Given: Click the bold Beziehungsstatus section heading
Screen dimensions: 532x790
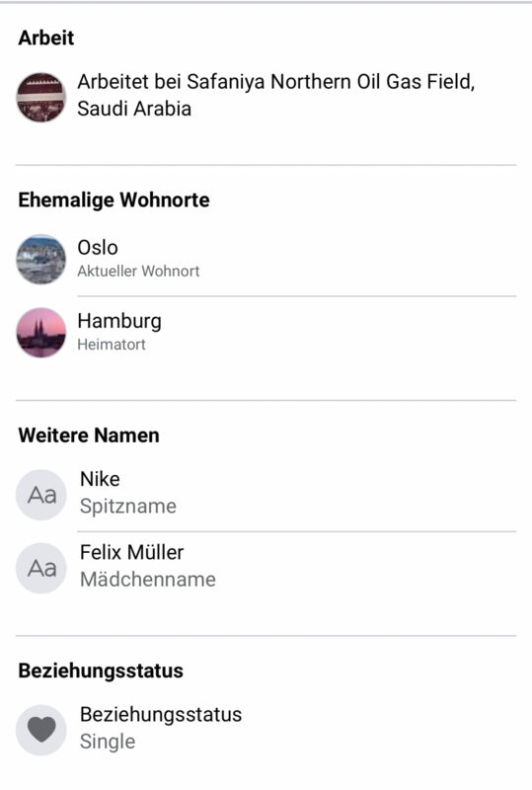Looking at the screenshot, I should [x=101, y=671].
